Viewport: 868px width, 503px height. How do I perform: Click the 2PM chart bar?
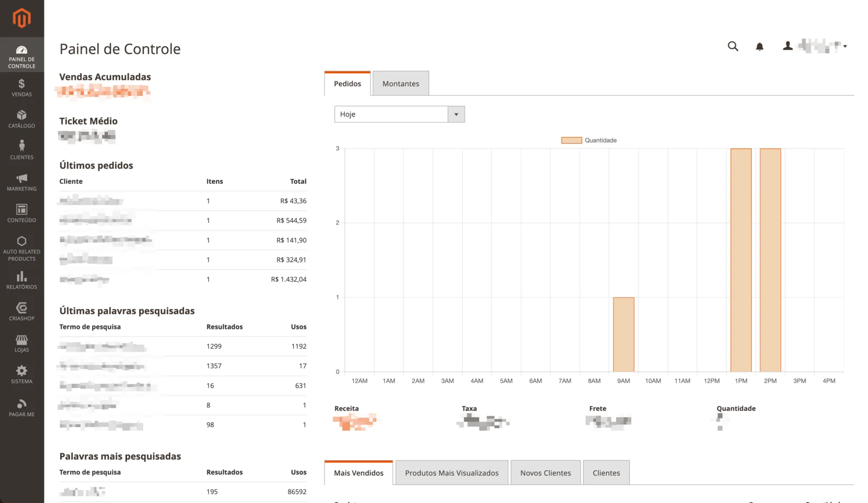click(x=770, y=260)
